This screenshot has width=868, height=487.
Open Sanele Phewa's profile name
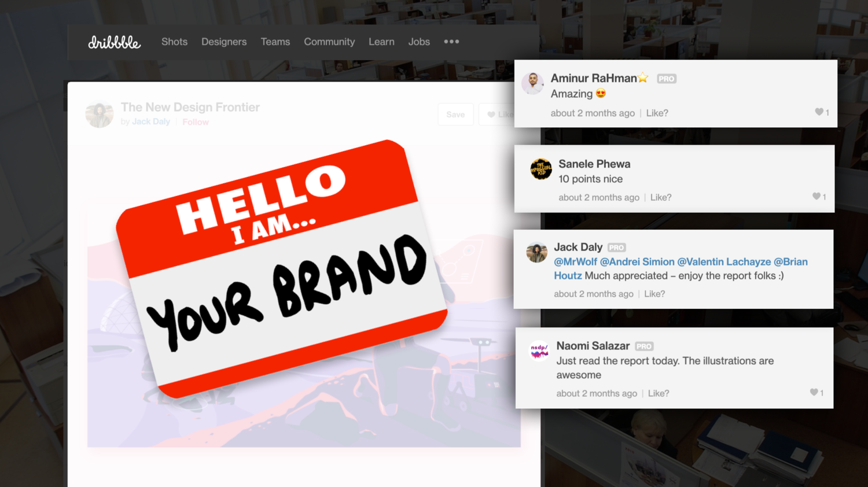(594, 164)
